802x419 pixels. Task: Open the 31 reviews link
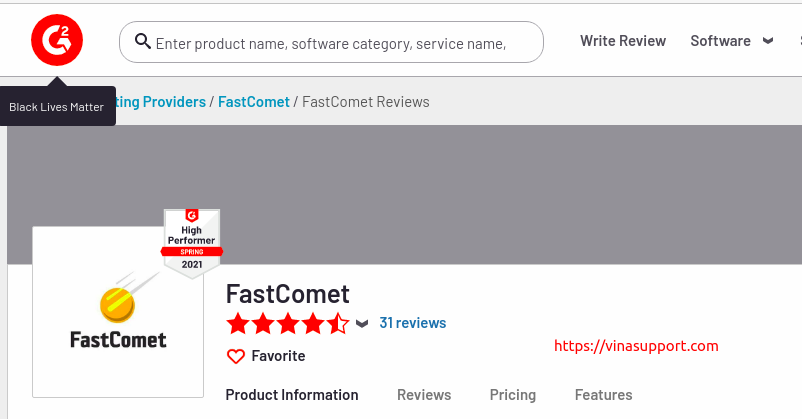click(413, 323)
